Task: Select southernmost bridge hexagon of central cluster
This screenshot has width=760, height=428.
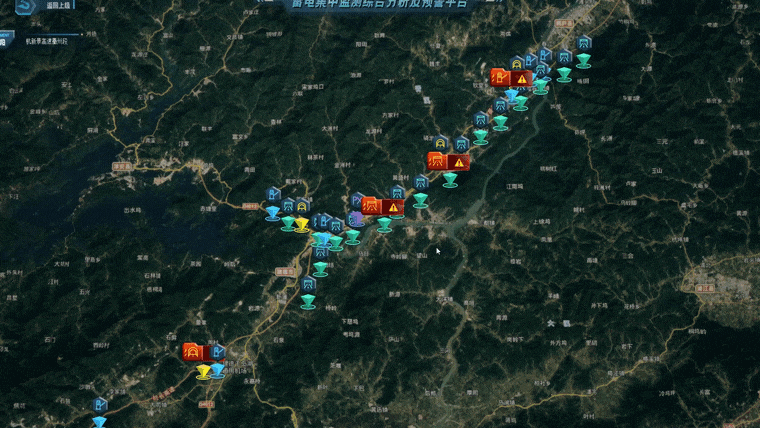Action: click(x=308, y=284)
